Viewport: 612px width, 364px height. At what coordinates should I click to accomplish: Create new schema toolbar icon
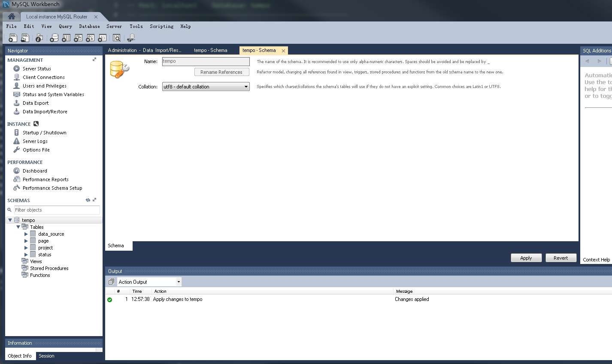(x=54, y=38)
